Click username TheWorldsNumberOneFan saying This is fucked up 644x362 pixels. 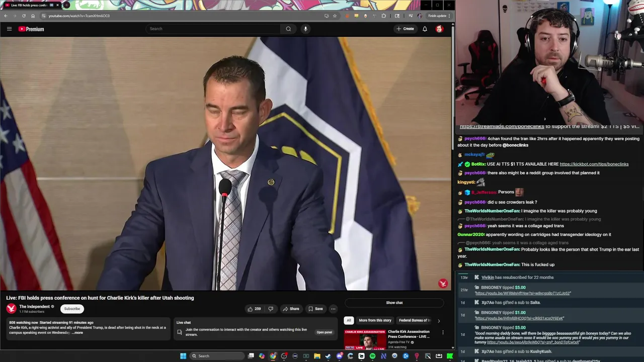[492, 264]
